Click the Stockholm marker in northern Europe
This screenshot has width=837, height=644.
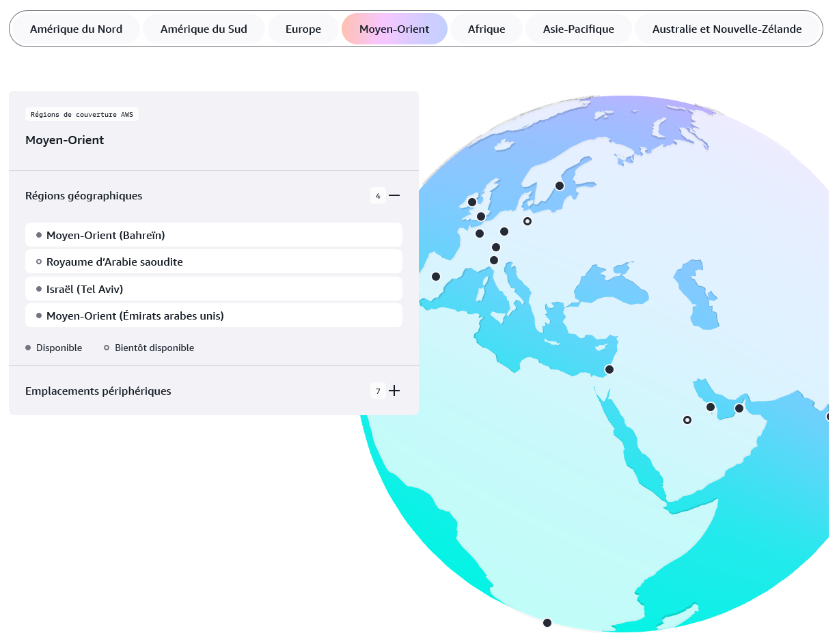click(560, 186)
